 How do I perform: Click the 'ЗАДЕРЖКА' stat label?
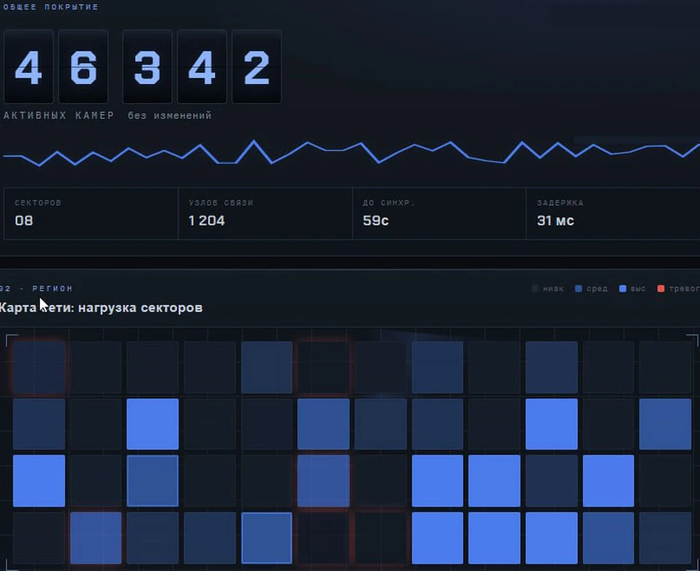tap(560, 203)
